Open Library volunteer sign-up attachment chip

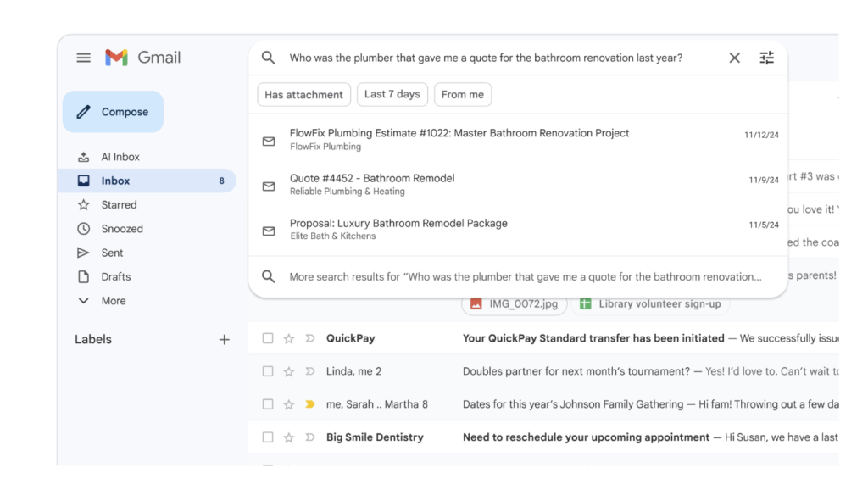pyautogui.click(x=650, y=304)
